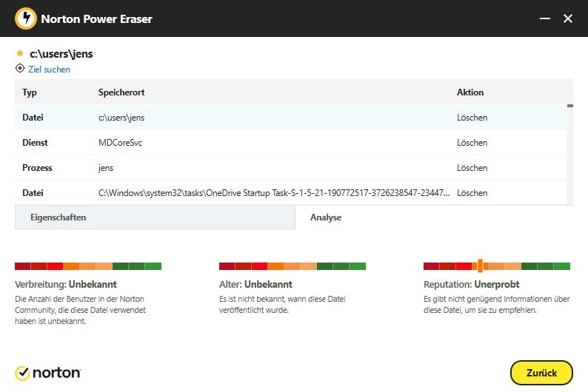
Task: Click the orange Reputation indicator marker
Action: click(480, 266)
